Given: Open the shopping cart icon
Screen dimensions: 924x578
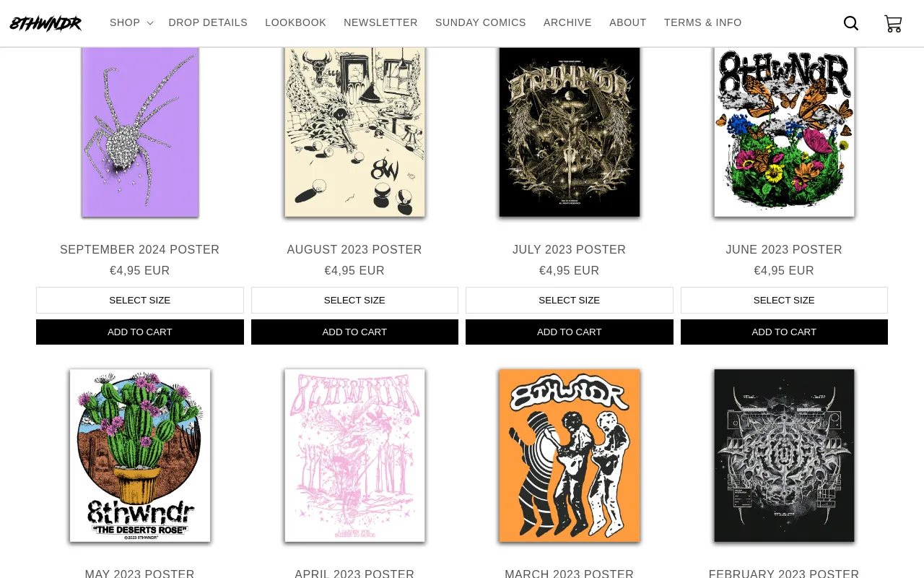Looking at the screenshot, I should (893, 23).
